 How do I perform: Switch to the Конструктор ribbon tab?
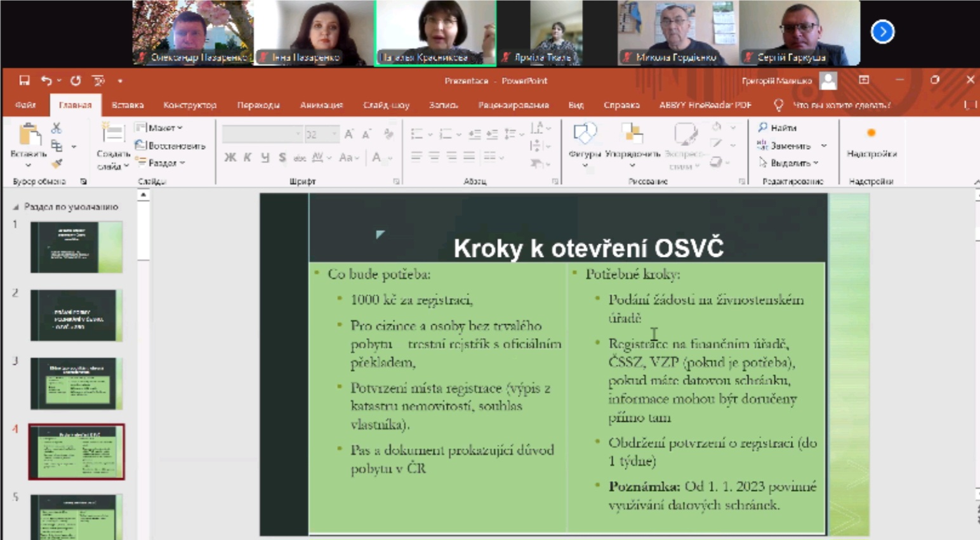190,105
